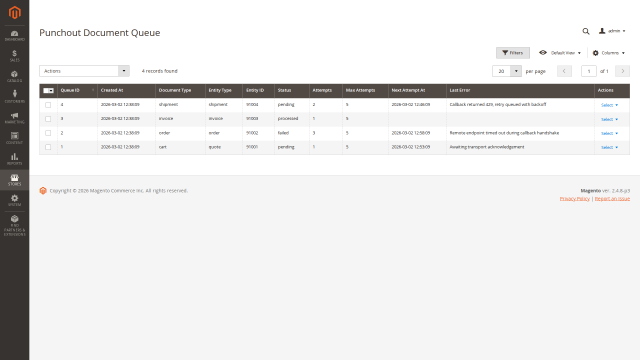Click the search magnifier icon
The width and height of the screenshot is (640, 360).
(x=586, y=31)
